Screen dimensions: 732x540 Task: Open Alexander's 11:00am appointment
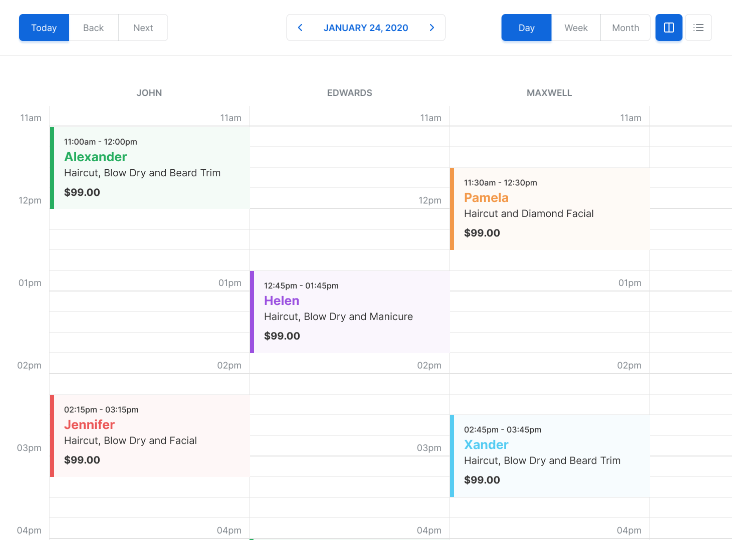[x=150, y=168]
